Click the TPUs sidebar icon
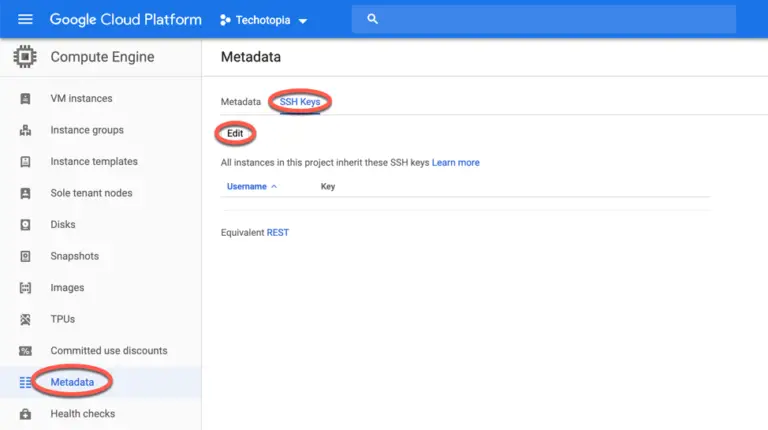This screenshot has width=768, height=430. pos(26,319)
